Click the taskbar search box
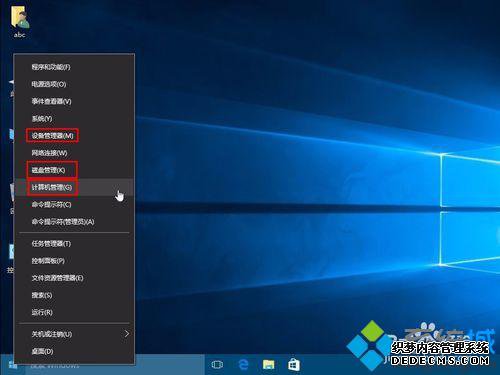Image resolution: width=500 pixels, height=375 pixels. coord(114,365)
